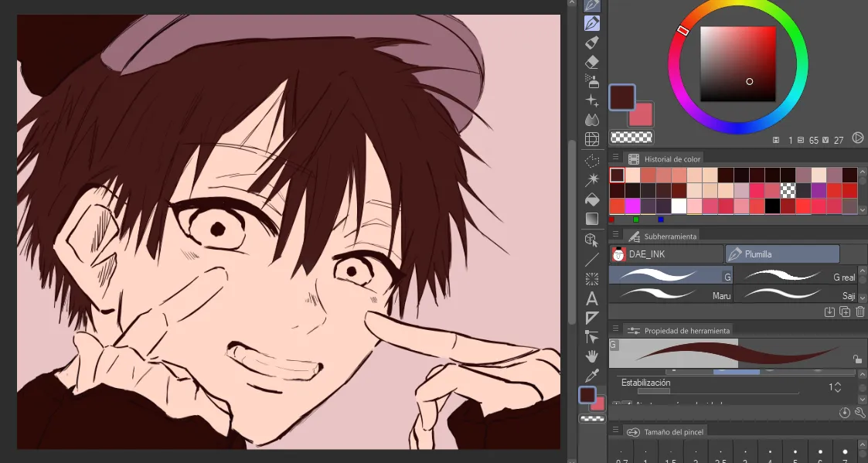Switch to the Subherramienta tab
Screen dimensions: 868x463
pyautogui.click(x=662, y=237)
